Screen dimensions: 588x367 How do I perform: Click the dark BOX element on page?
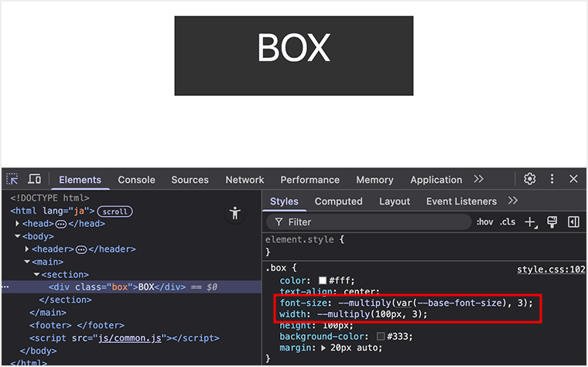(x=294, y=56)
